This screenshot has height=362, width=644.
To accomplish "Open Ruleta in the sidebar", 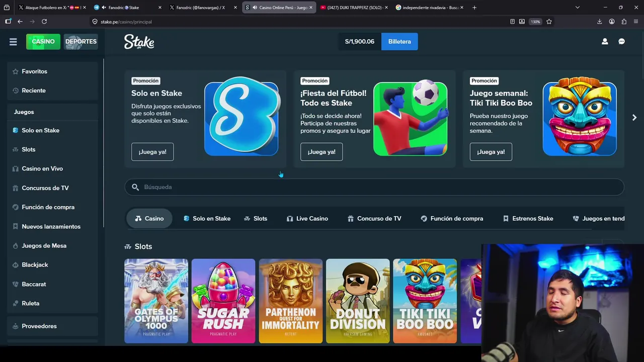I will 52,303.
